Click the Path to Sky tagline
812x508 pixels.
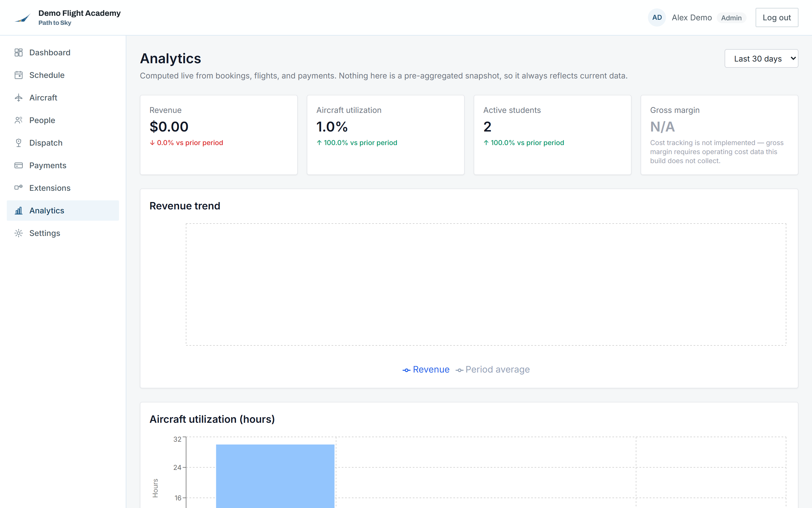(55, 23)
